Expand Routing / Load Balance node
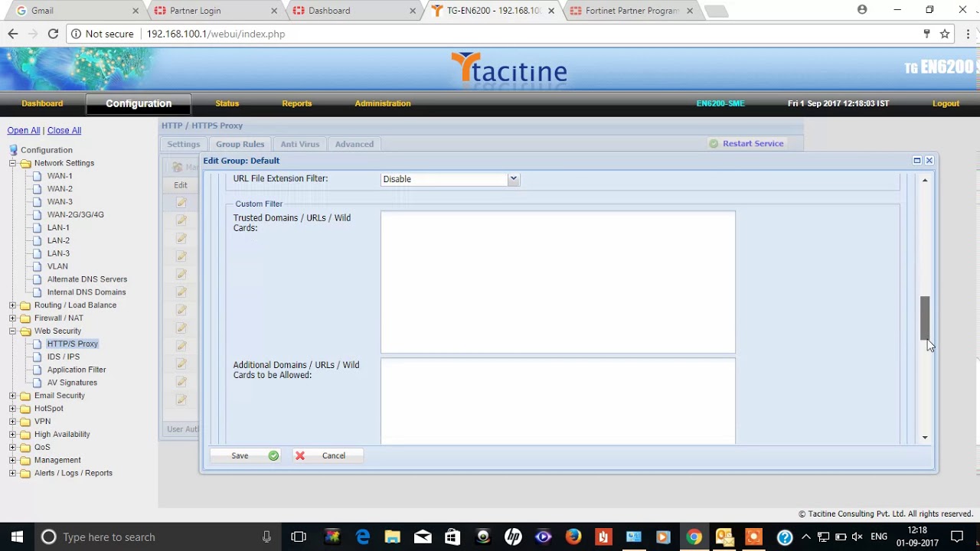The height and width of the screenshot is (551, 980). 12,305
